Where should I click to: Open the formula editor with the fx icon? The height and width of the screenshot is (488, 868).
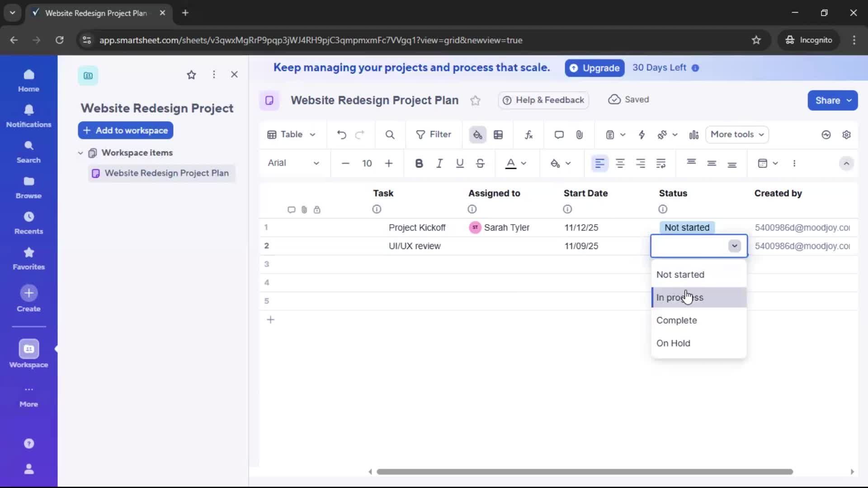pos(529,134)
